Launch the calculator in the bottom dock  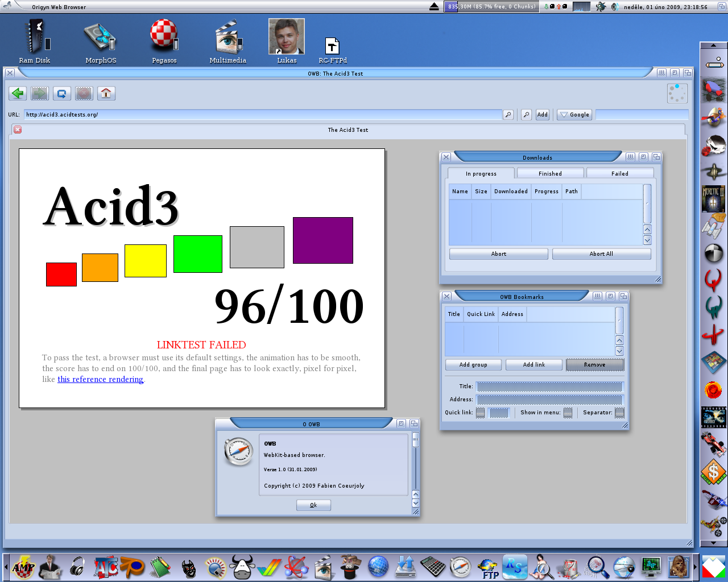tap(433, 567)
